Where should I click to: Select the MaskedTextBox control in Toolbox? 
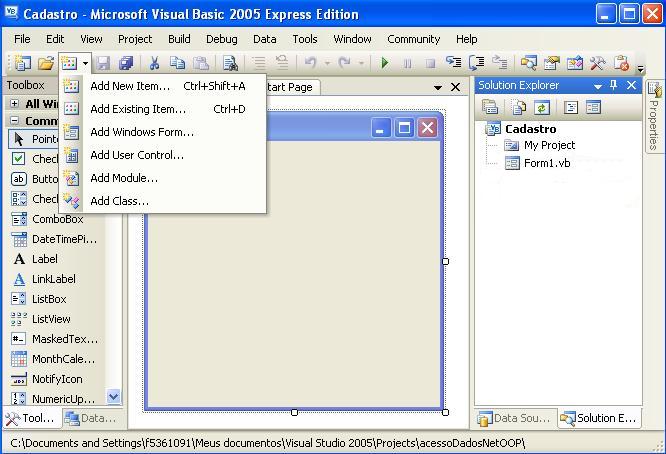(x=55, y=339)
